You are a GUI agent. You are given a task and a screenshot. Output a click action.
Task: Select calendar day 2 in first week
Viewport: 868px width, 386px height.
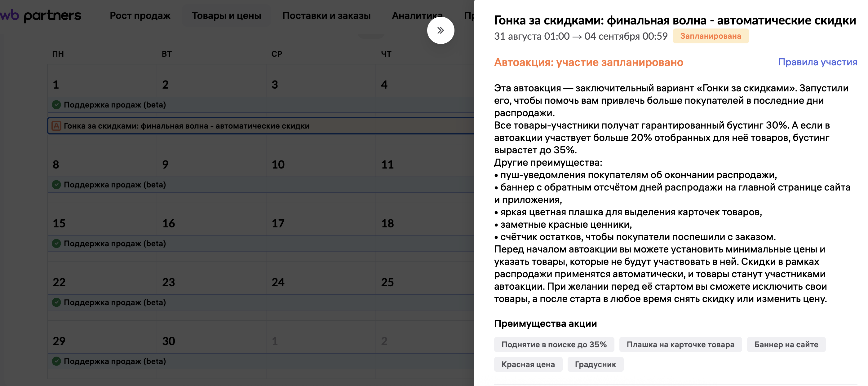tap(165, 85)
